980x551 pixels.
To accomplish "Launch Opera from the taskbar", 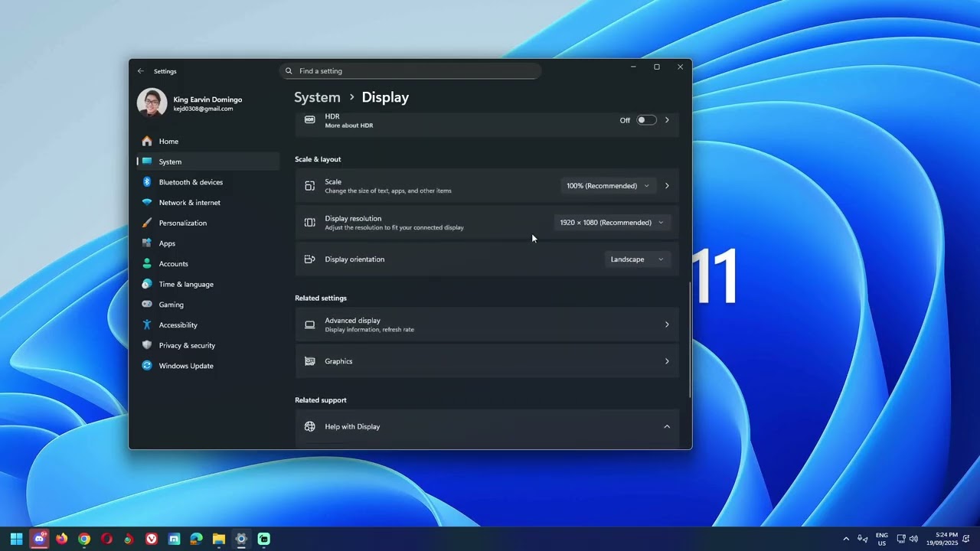I will coord(106,539).
